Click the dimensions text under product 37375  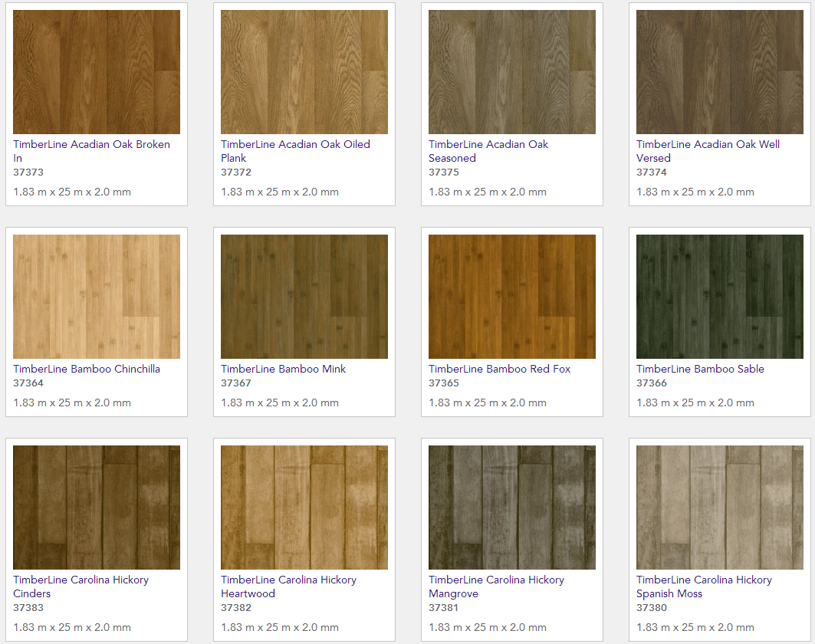point(488,192)
